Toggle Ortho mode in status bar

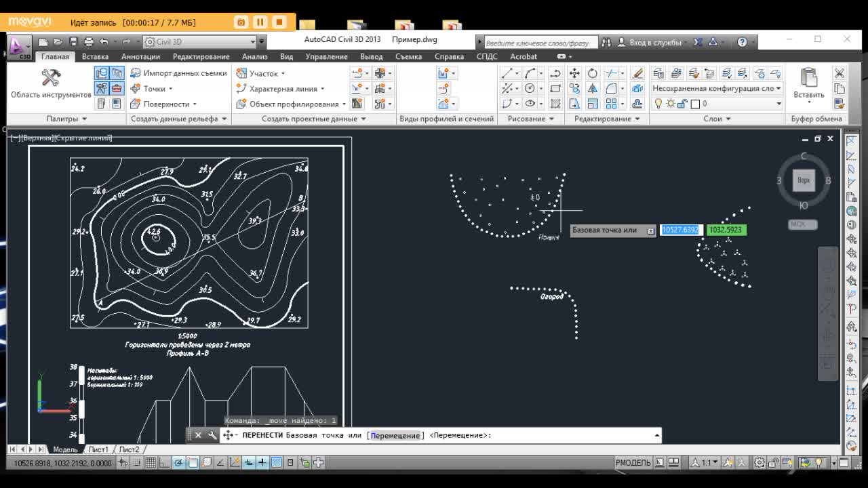click(165, 463)
